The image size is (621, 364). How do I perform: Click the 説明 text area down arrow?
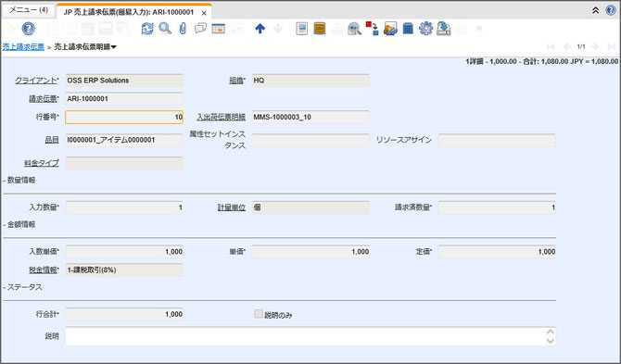[551, 341]
